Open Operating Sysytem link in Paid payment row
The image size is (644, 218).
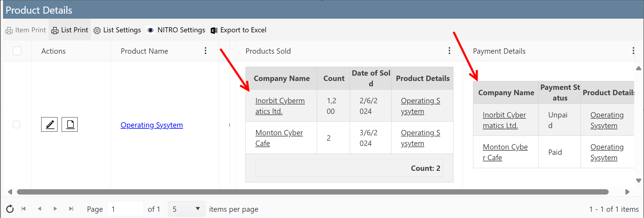[607, 152]
